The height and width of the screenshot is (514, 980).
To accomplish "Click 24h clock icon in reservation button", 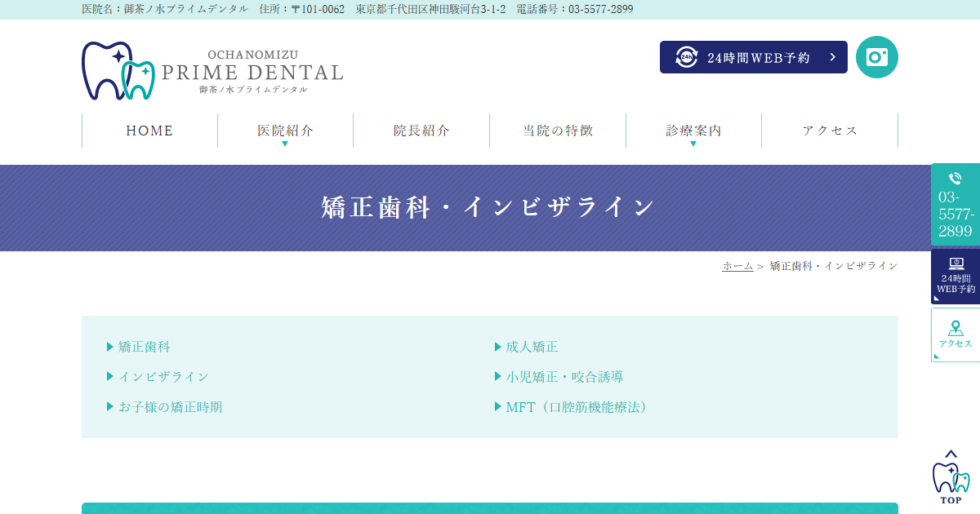I will pyautogui.click(x=687, y=57).
